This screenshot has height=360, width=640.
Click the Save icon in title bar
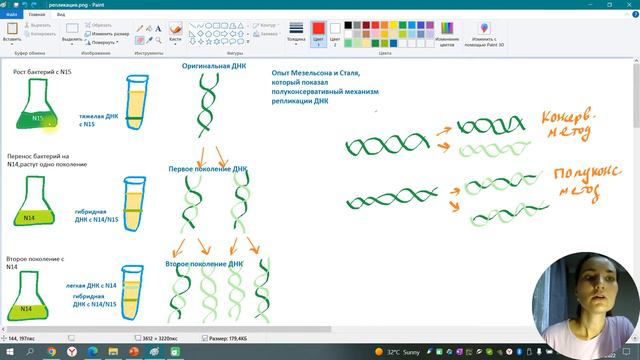click(x=16, y=5)
